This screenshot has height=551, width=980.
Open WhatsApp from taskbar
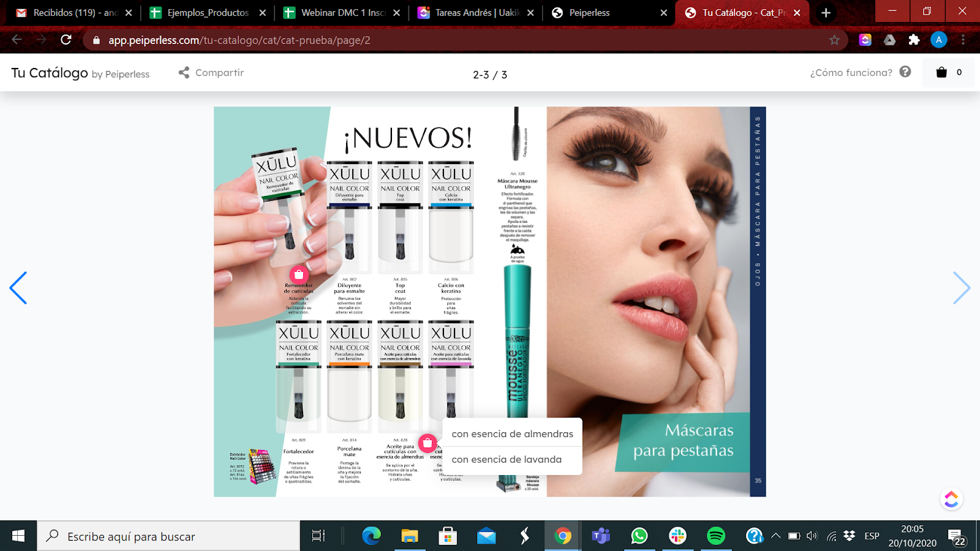pos(639,536)
